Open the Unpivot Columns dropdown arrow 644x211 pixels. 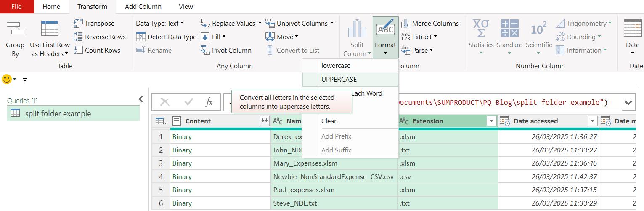pos(332,23)
